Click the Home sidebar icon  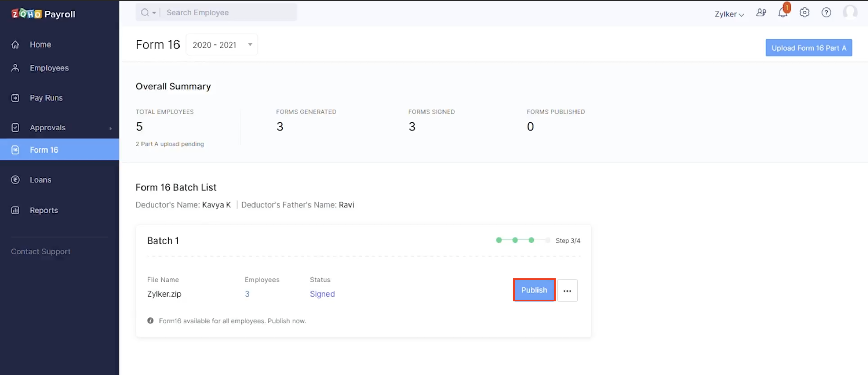click(15, 44)
